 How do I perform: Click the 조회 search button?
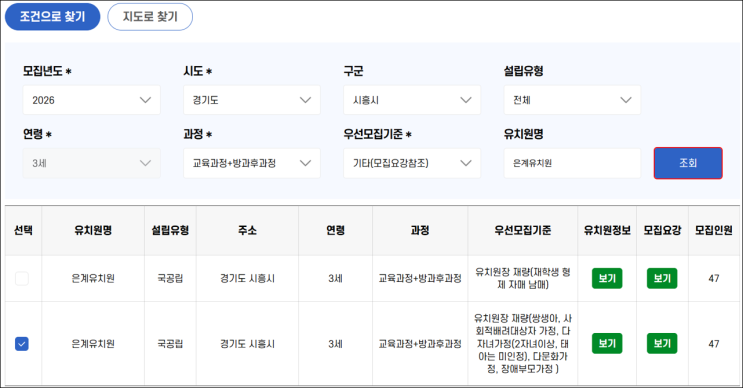(x=688, y=163)
